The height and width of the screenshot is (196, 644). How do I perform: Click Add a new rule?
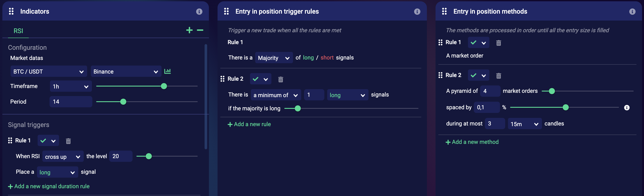point(249,124)
